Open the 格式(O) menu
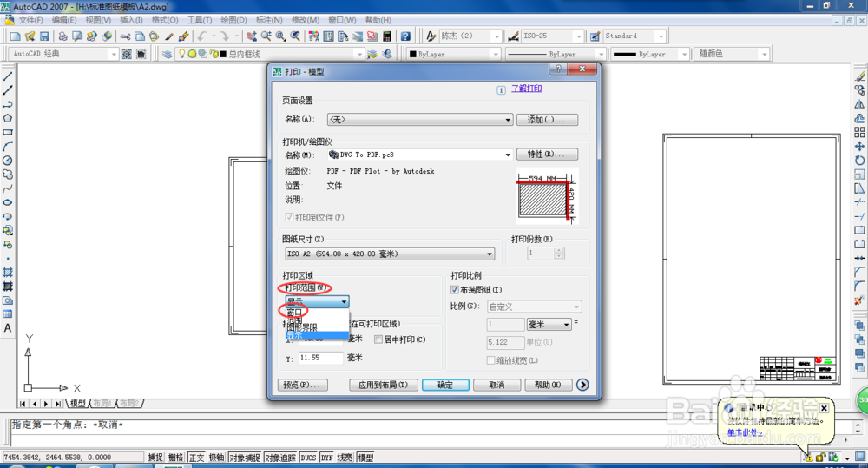 [x=165, y=20]
